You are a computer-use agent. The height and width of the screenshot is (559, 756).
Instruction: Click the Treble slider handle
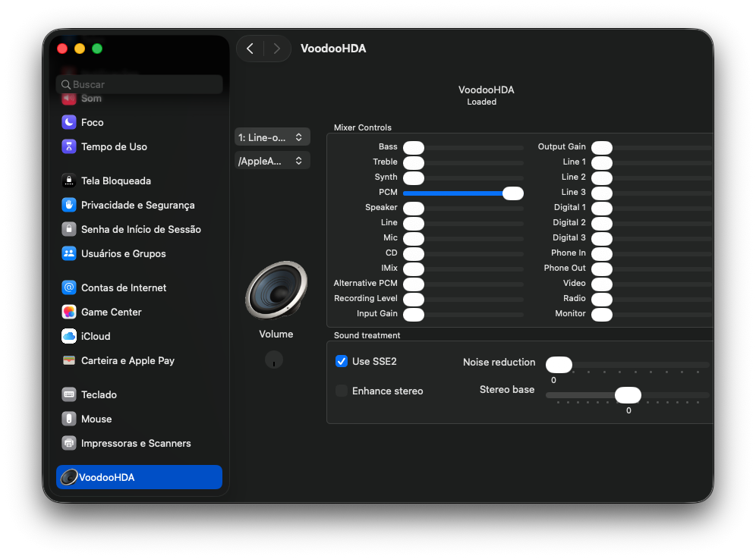click(x=414, y=163)
